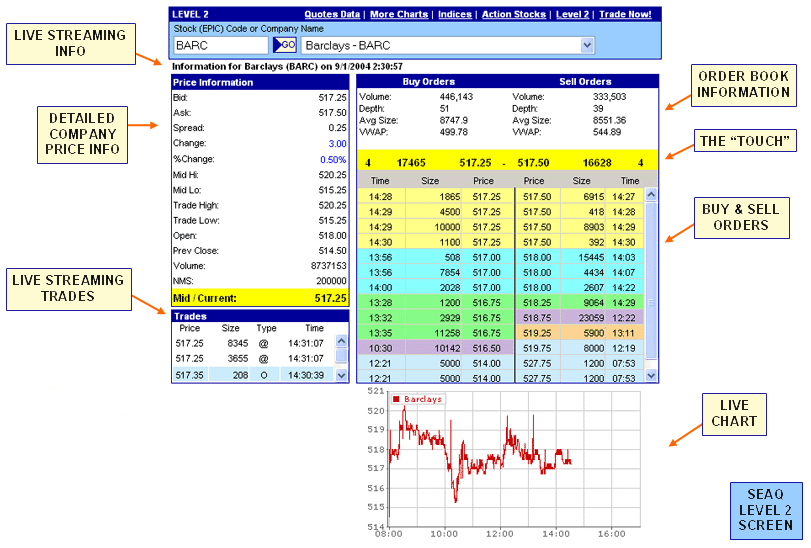
Task: Open the Barclays - BARC company dropdown
Action: pyautogui.click(x=587, y=45)
